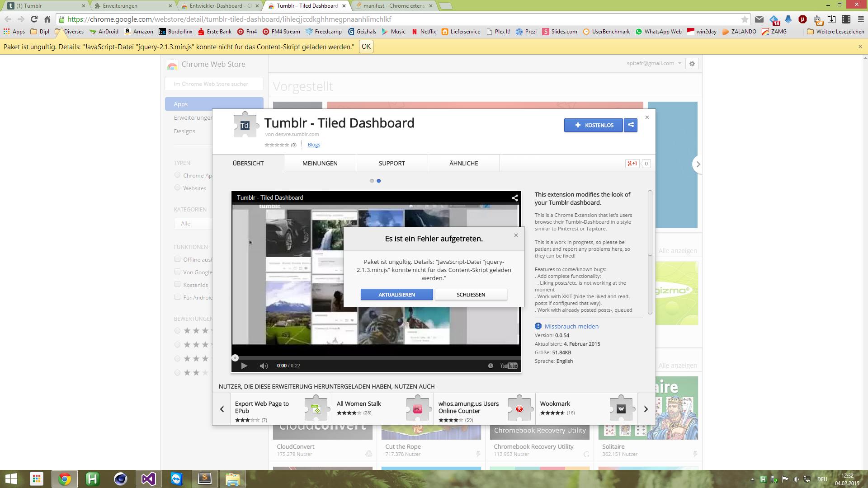The width and height of the screenshot is (868, 488).
Task: Click the browser reload icon
Action: coord(34,19)
